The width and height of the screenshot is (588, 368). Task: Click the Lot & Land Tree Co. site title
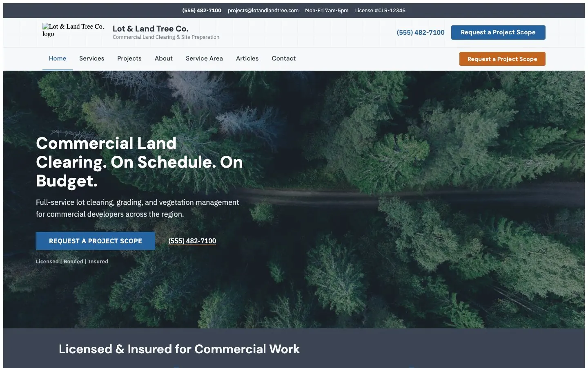click(150, 29)
